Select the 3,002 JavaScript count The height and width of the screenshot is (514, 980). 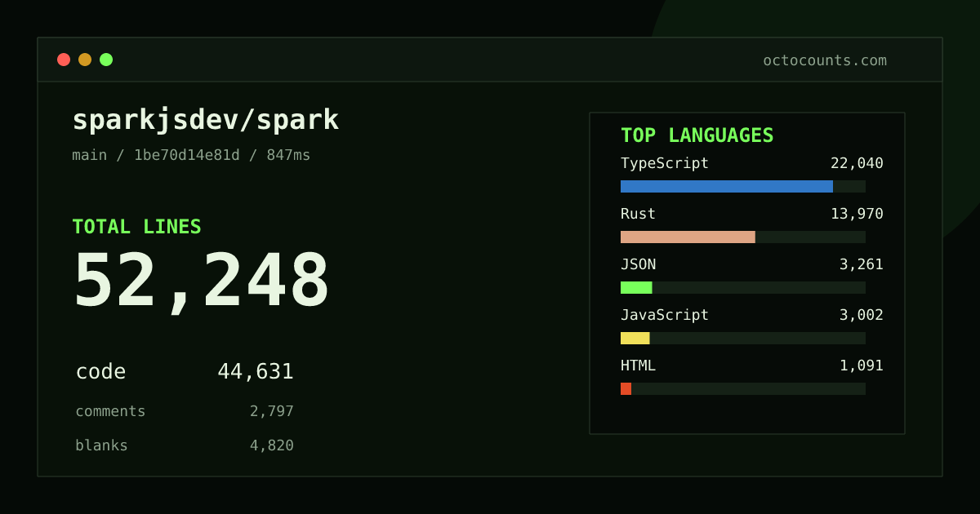pyautogui.click(x=861, y=315)
